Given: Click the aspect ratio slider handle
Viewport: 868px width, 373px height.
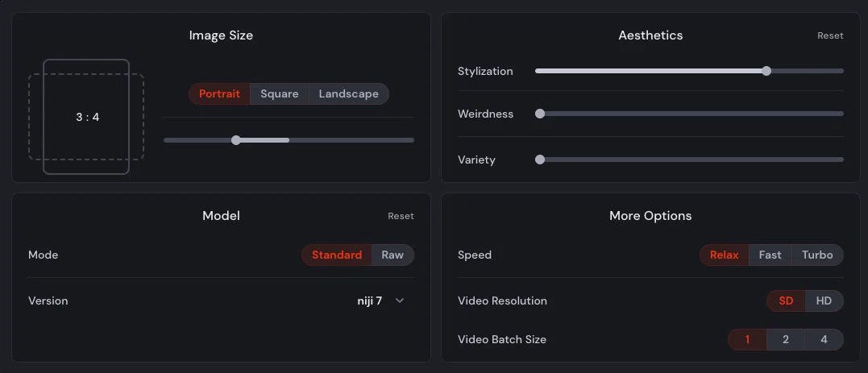Looking at the screenshot, I should coord(236,140).
